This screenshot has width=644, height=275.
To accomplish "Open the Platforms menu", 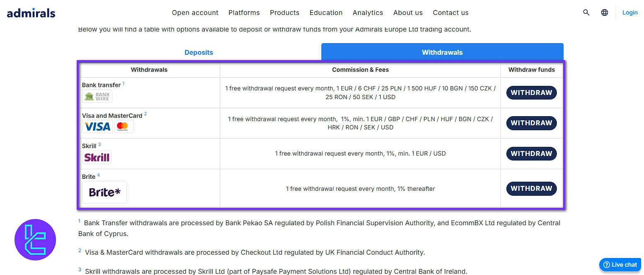I will [244, 12].
